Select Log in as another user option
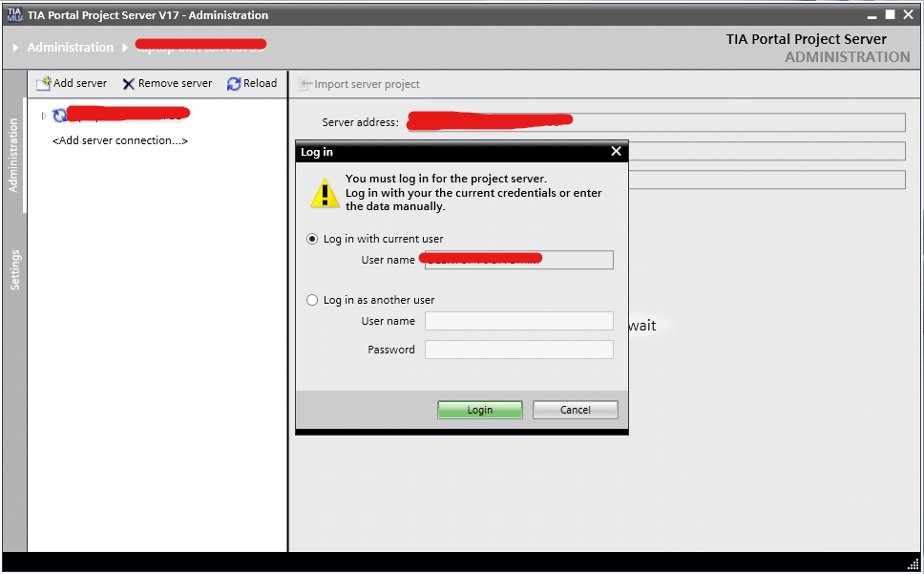Viewport: 924px width, 574px height. 312,300
